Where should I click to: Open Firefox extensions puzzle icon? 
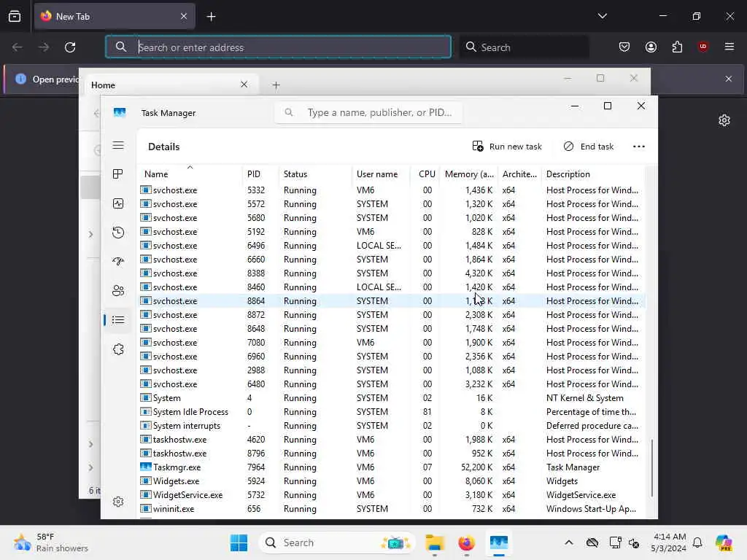click(x=677, y=47)
